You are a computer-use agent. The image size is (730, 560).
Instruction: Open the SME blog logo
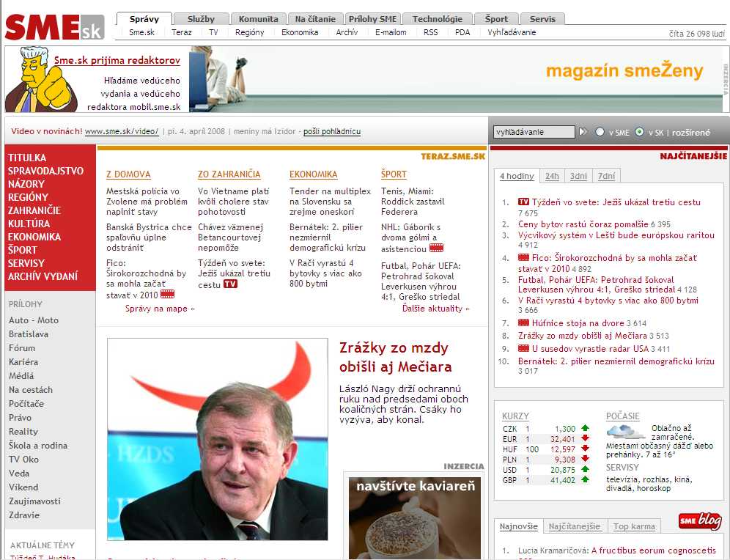pos(699,521)
